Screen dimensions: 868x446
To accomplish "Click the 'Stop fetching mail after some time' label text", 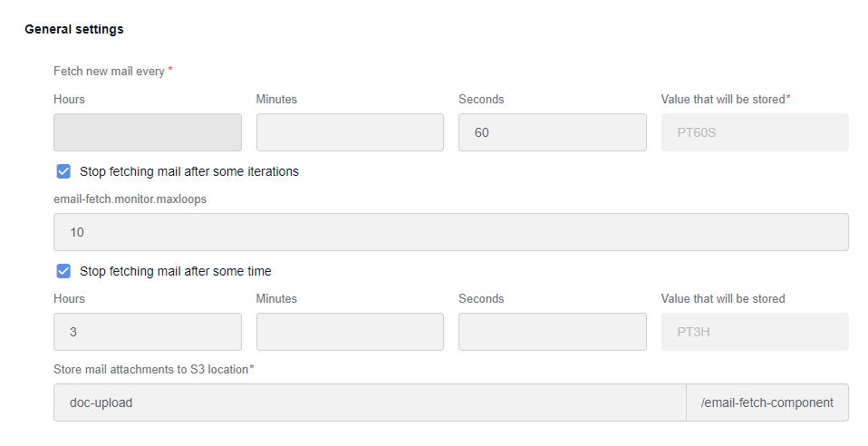I will tap(176, 271).
